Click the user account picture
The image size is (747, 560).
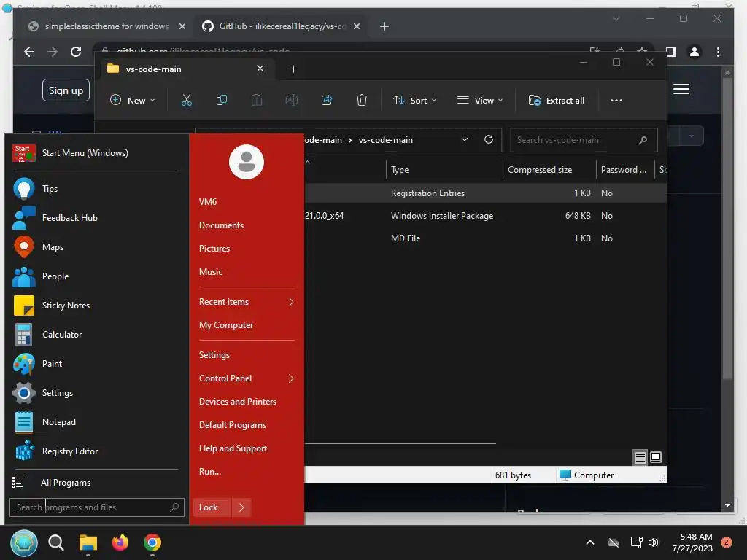(x=247, y=162)
